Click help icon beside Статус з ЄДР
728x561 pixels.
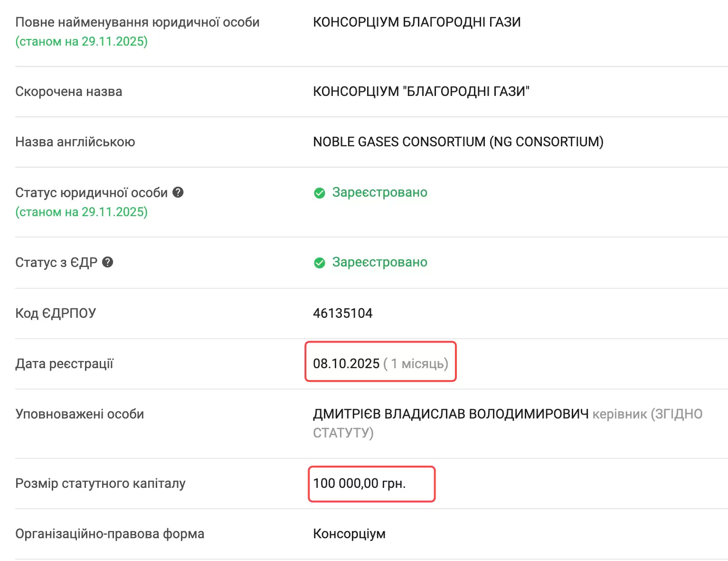click(x=108, y=262)
